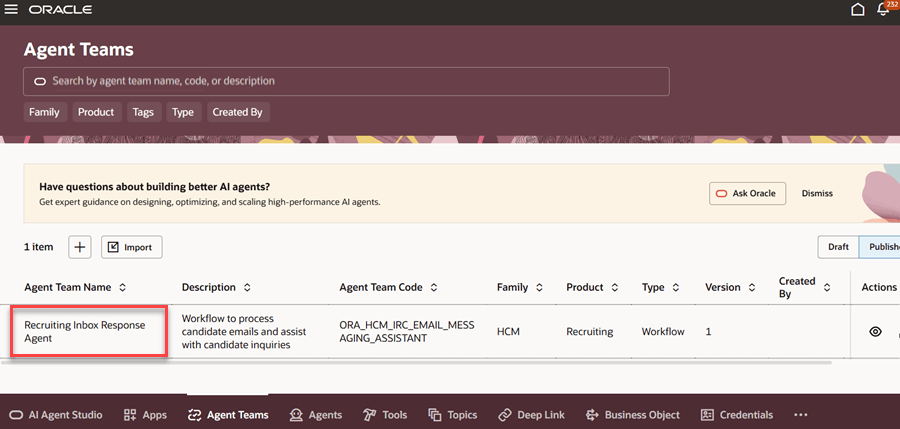
Task: Select the ORA_HCM_IRC_EMAIL_MESSAGING_ASSISTANT code cell
Action: 407,331
